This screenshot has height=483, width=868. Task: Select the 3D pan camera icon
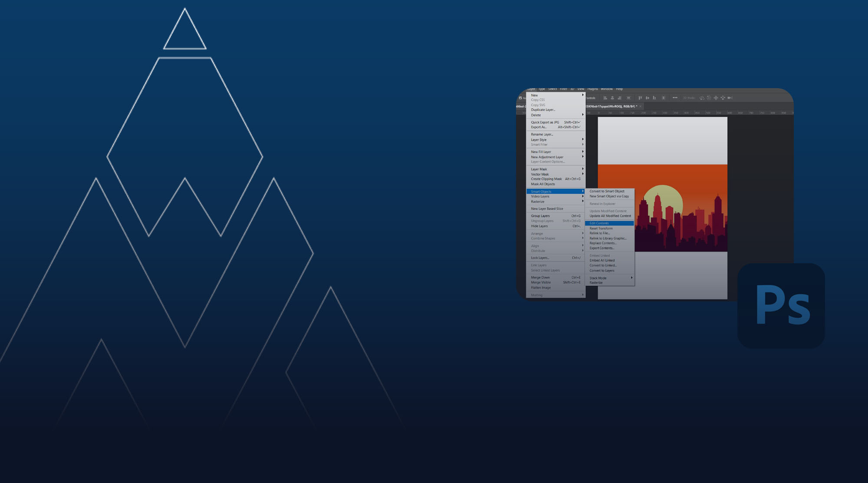pos(716,98)
